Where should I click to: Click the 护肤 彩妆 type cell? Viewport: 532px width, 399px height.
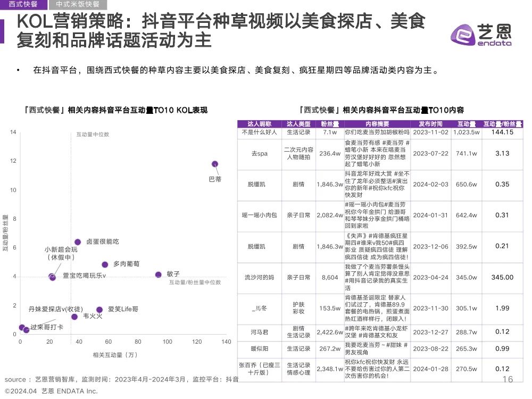click(x=298, y=308)
